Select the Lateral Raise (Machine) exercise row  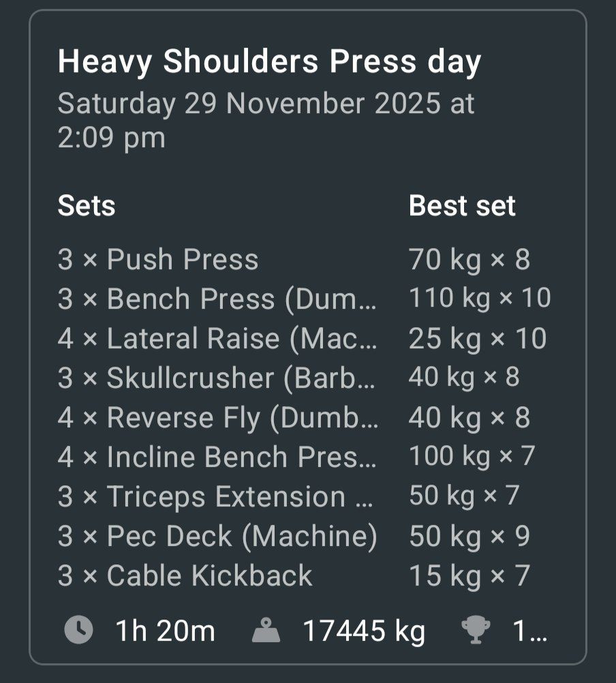click(217, 339)
